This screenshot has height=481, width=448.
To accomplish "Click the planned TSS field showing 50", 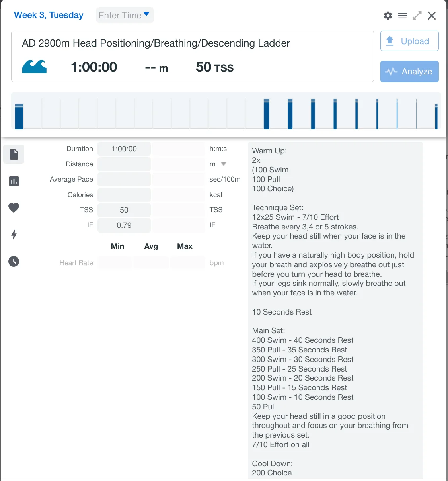I will (x=124, y=210).
